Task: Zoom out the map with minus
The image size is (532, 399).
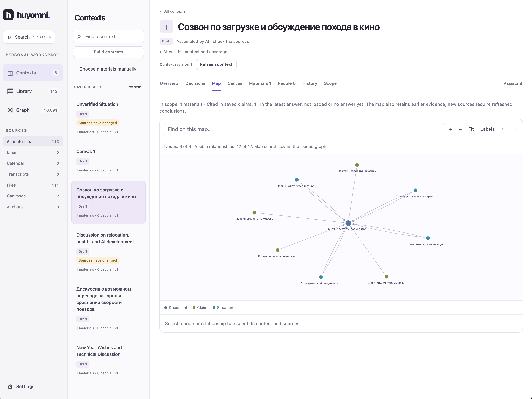Action: coord(460,129)
